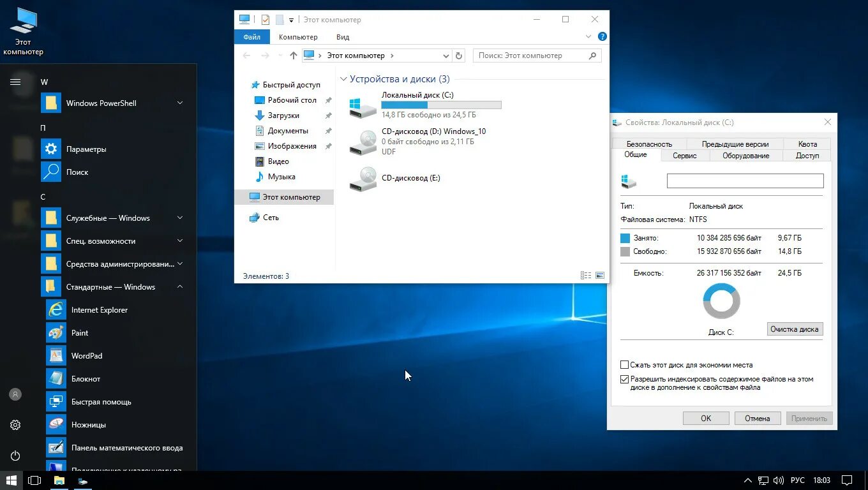This screenshot has width=868, height=490.
Task: Click the Power icon in Start menu
Action: click(15, 456)
